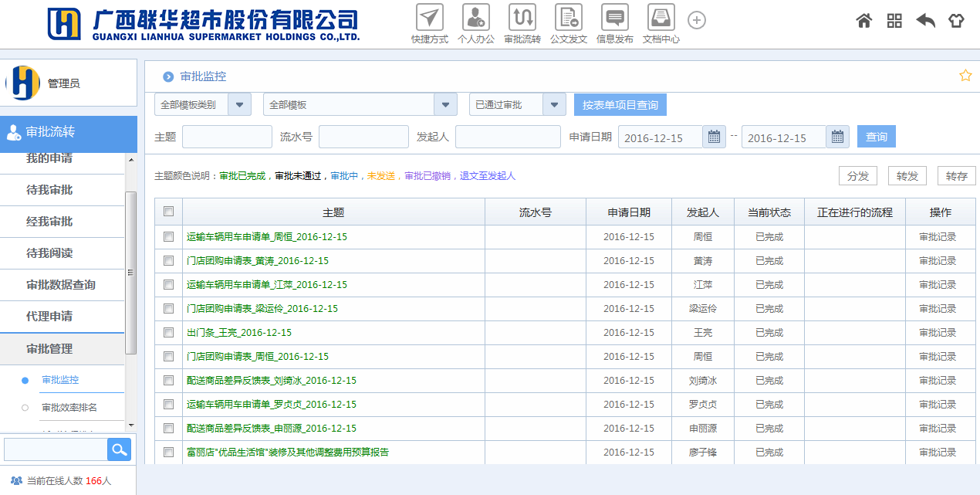980x495 pixels.
Task: Expand the 全部模板类别 dropdown
Action: click(239, 104)
